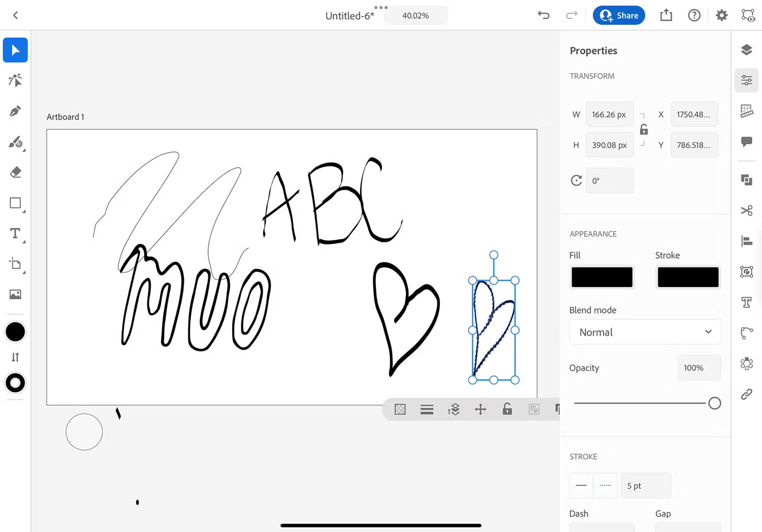Select the Type tool in the left toolbar
762x532 pixels.
(15, 234)
